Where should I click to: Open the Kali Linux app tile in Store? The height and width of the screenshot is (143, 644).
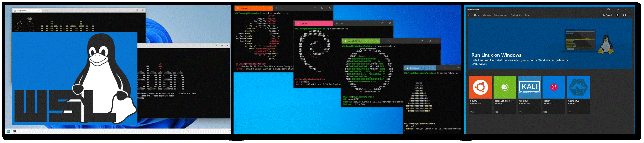click(x=529, y=95)
